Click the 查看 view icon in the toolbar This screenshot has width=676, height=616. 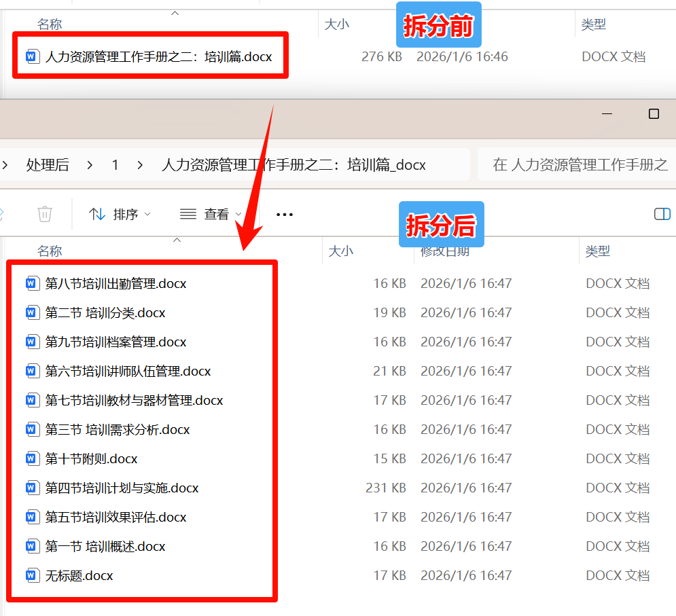point(188,214)
